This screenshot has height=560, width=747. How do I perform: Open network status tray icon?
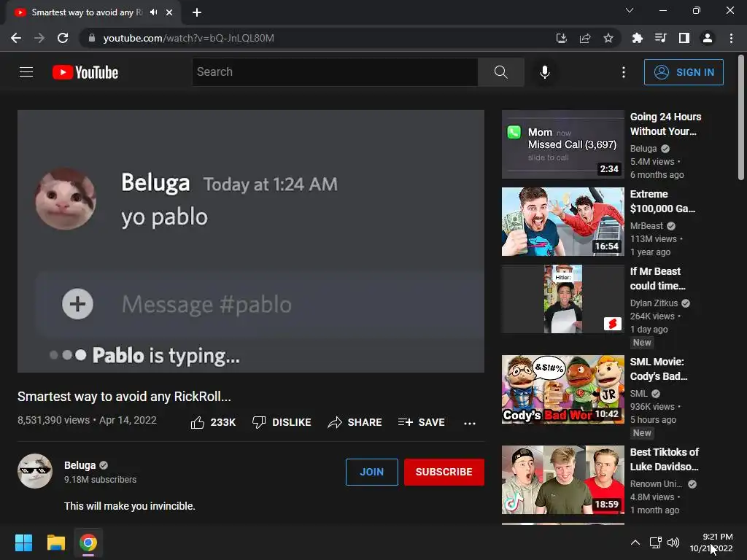coord(656,542)
